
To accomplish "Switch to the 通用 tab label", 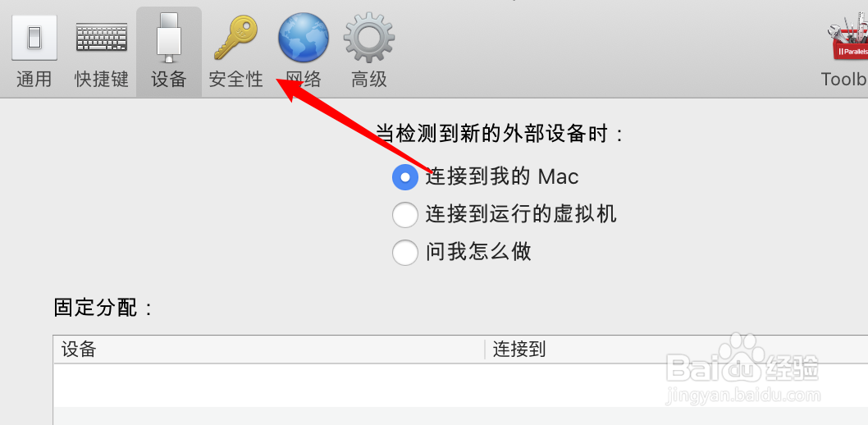I will click(34, 79).
